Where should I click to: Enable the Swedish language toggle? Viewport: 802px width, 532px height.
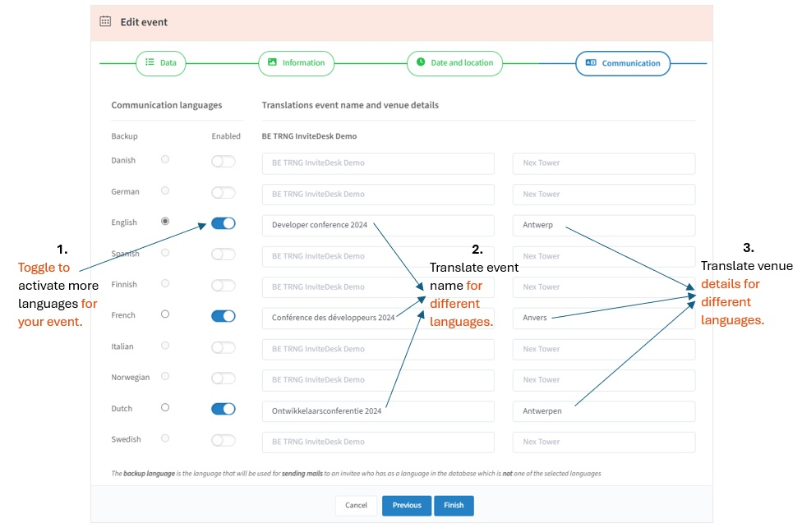coord(224,440)
